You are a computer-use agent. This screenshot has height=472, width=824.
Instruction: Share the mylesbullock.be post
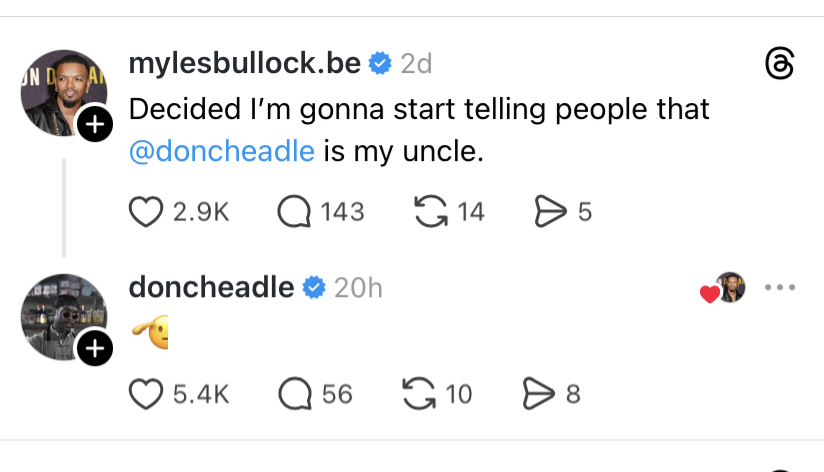(x=552, y=212)
